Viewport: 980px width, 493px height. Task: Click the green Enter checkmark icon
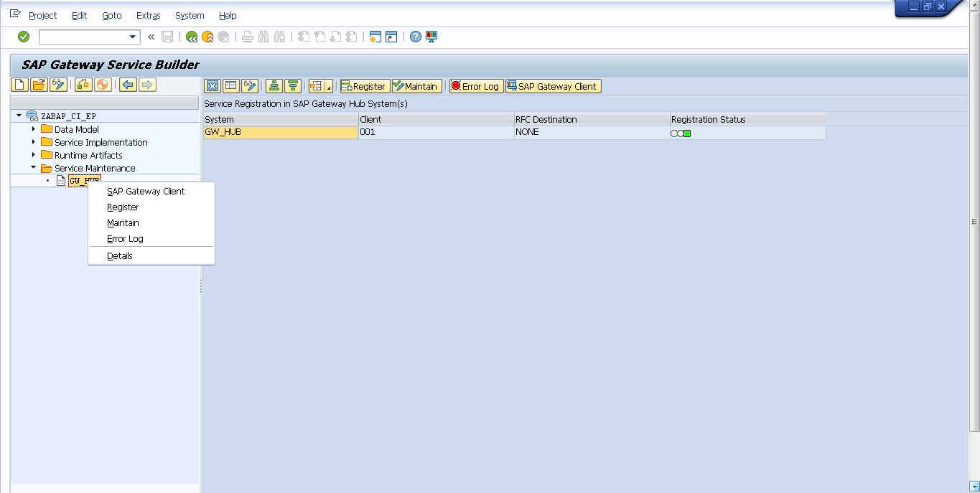coord(24,36)
